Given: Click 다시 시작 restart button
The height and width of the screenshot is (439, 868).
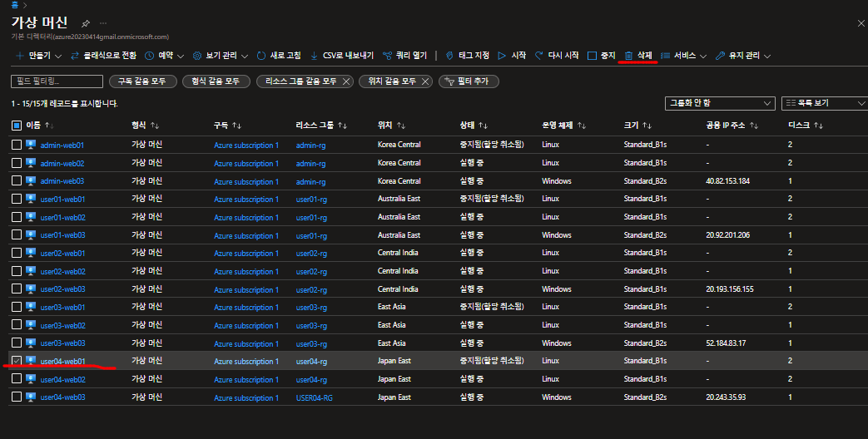Looking at the screenshot, I should [x=557, y=55].
